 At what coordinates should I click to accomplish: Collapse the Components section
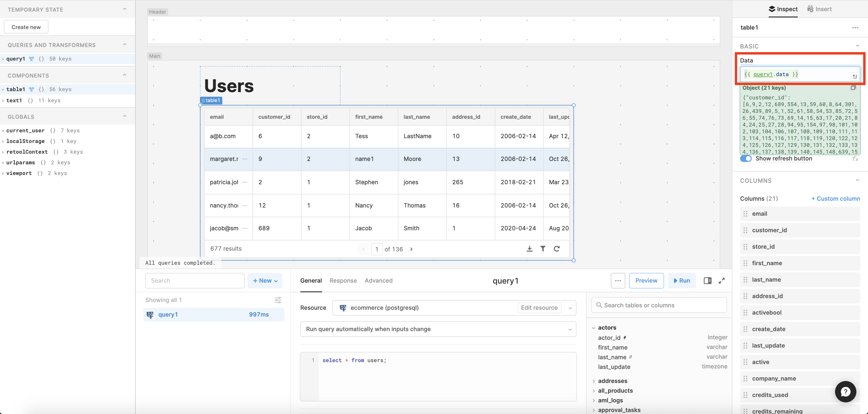coord(125,75)
